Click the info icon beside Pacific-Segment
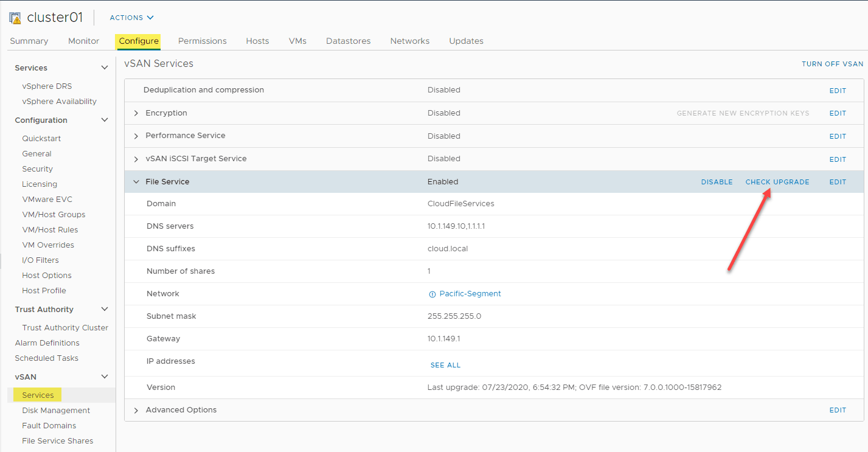This screenshot has height=452, width=868. (x=432, y=293)
